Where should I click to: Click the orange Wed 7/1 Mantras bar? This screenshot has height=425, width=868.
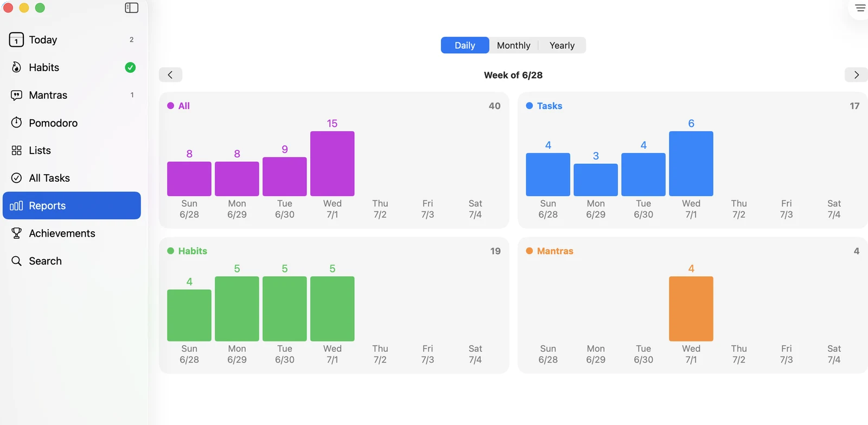pyautogui.click(x=691, y=309)
